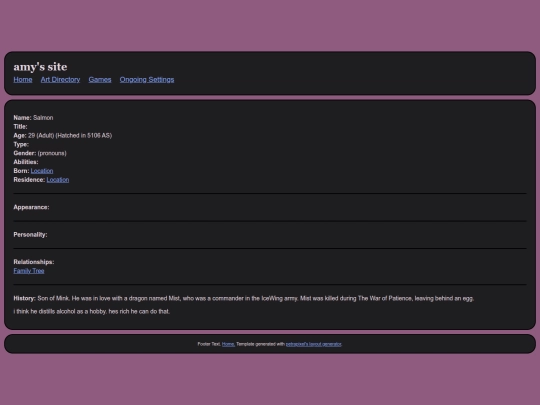Click the "Born:" label
Image resolution: width=540 pixels, height=405 pixels.
[21, 171]
